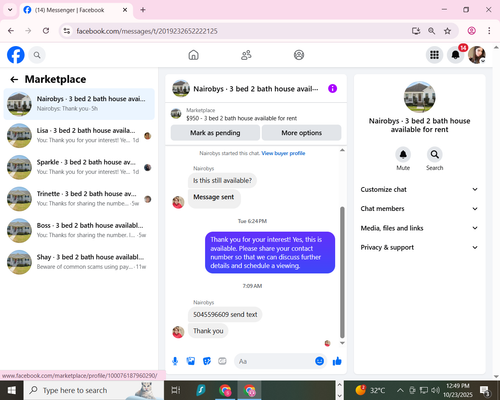Click chat header Nairobys listing title
Image resolution: width=500 pixels, height=400 pixels.
[x=256, y=89]
